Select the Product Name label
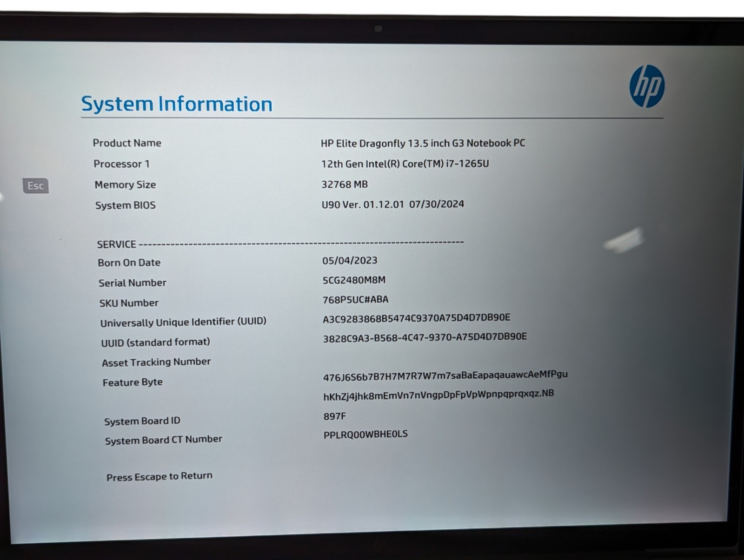 [127, 143]
